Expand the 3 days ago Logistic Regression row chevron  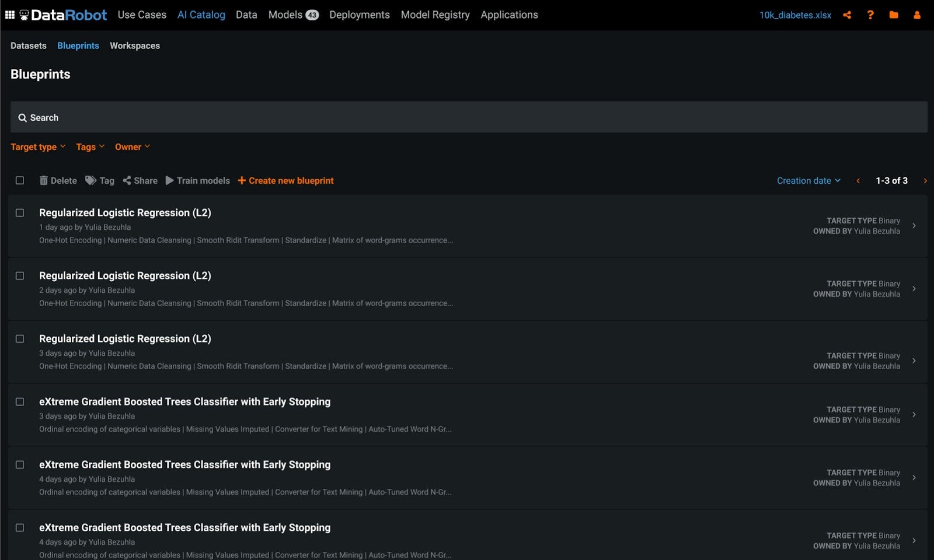coord(914,361)
